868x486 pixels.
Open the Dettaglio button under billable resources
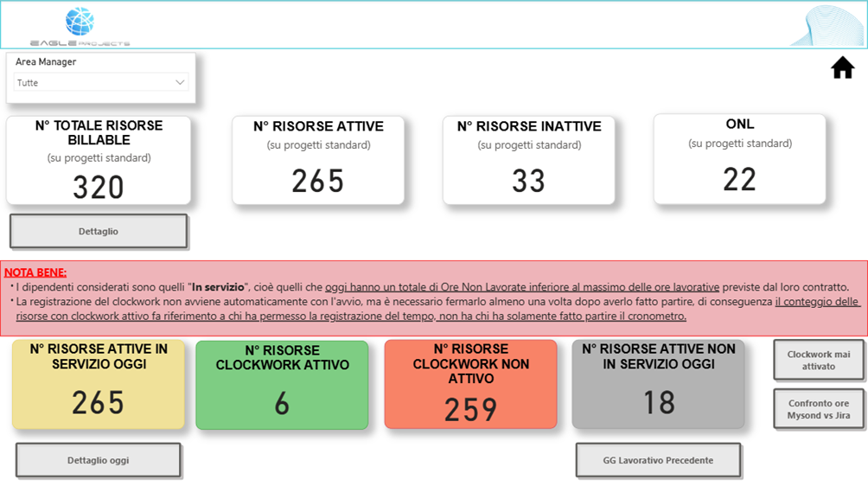pos(99,232)
